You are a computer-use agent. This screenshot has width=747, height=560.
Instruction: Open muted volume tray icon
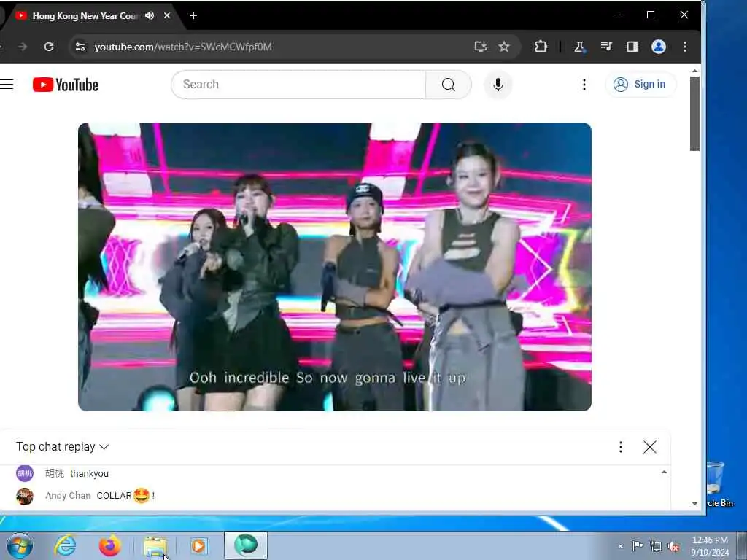click(x=673, y=546)
